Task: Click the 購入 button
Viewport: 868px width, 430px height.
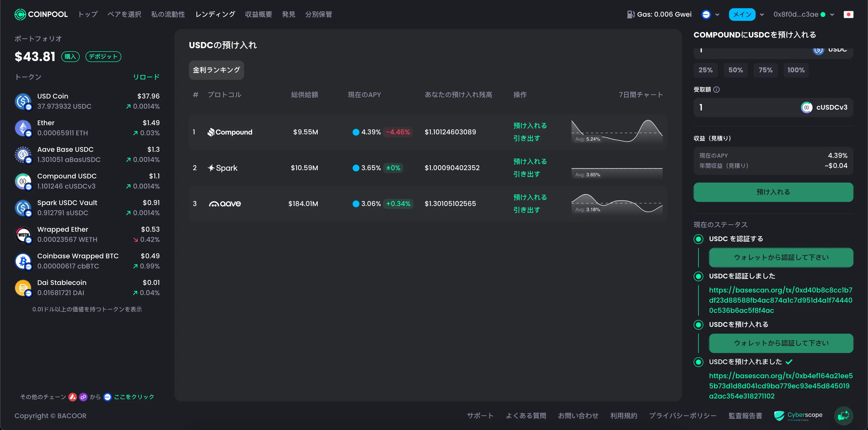Action: coord(70,57)
